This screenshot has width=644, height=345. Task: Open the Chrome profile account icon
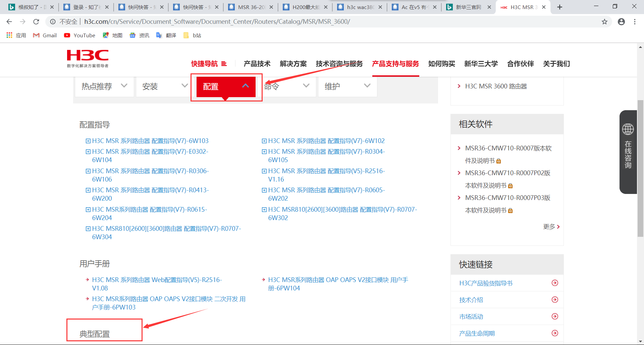[x=621, y=22]
